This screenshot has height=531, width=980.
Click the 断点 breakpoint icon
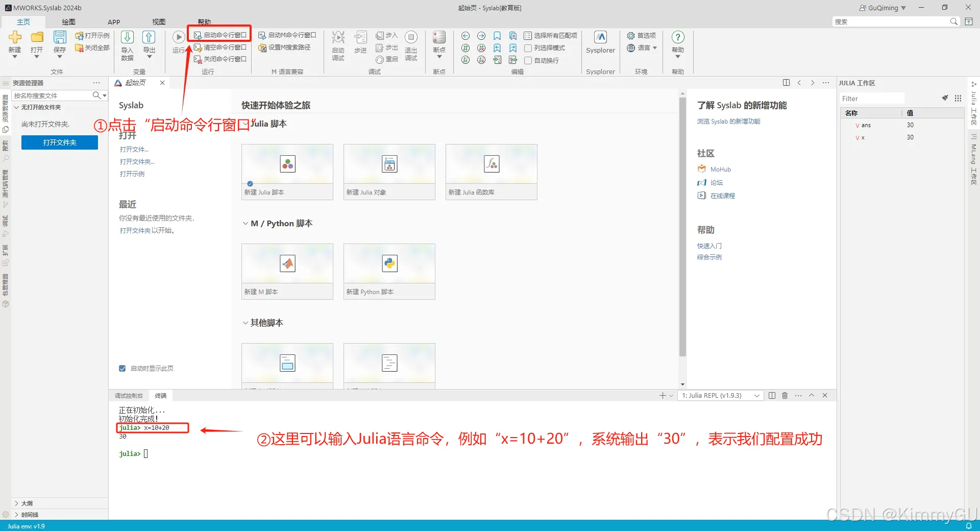pyautogui.click(x=439, y=37)
